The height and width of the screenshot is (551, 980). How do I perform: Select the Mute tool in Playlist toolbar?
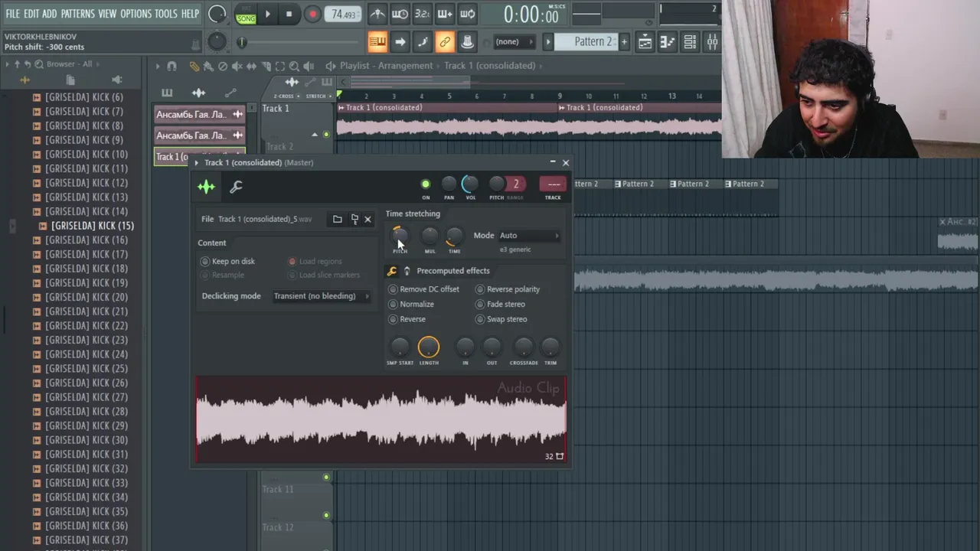[237, 67]
